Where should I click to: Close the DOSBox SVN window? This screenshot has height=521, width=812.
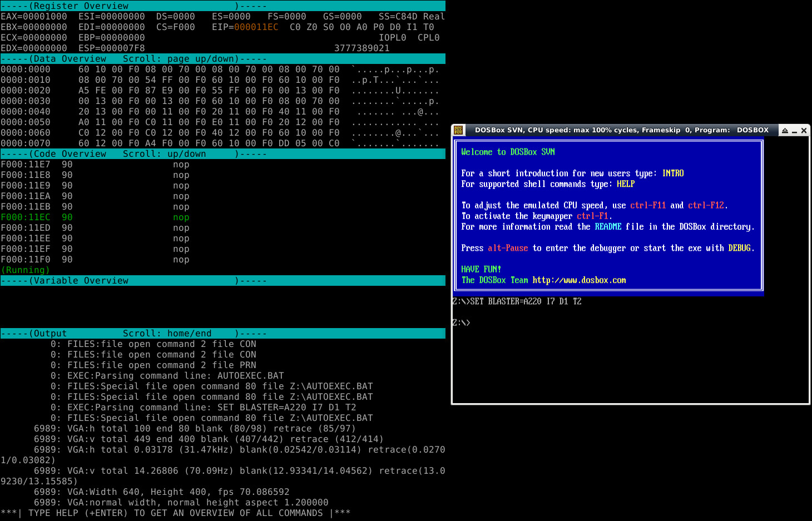click(x=804, y=131)
